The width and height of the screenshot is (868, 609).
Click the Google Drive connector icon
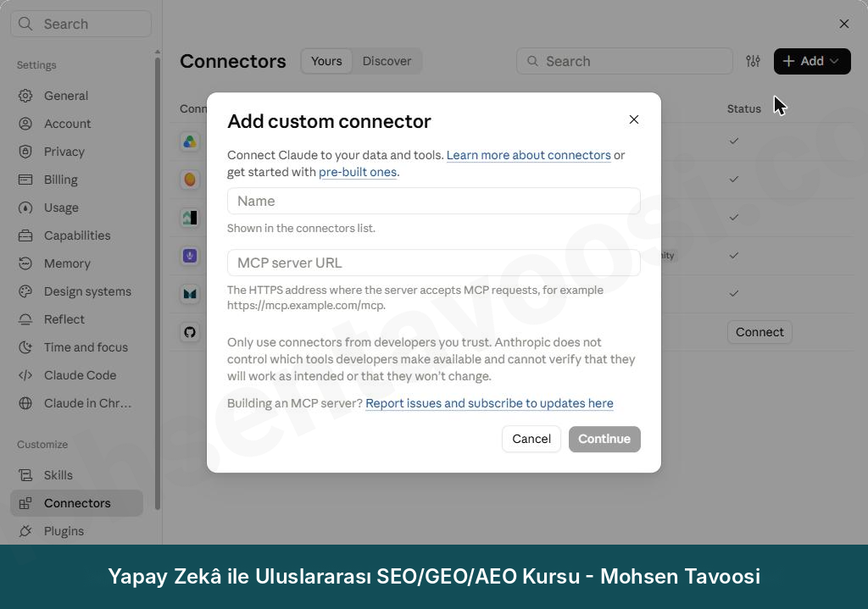[x=190, y=141]
